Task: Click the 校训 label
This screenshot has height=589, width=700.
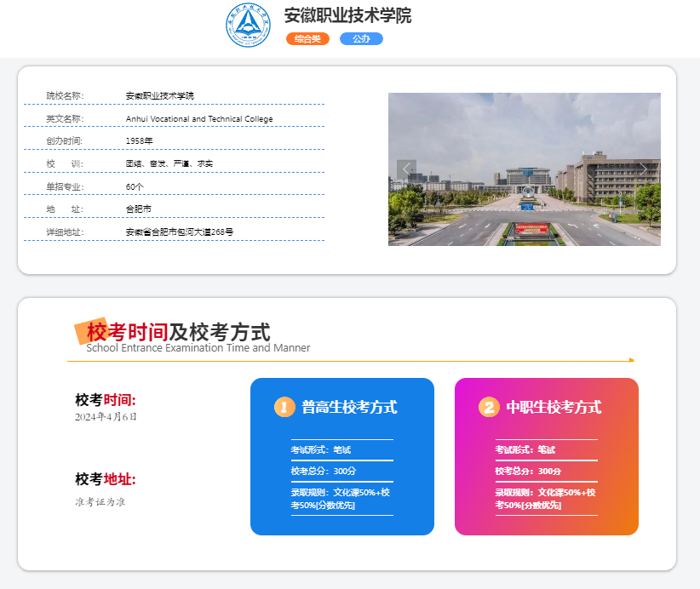Action: [65, 163]
